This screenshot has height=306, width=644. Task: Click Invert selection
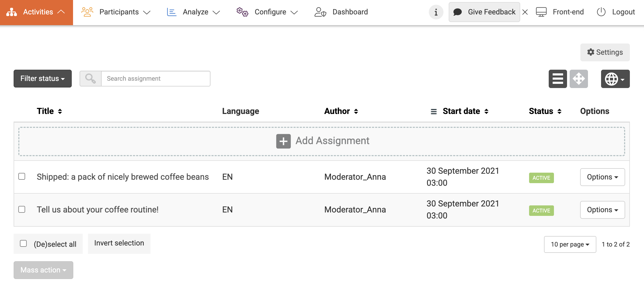(x=119, y=243)
